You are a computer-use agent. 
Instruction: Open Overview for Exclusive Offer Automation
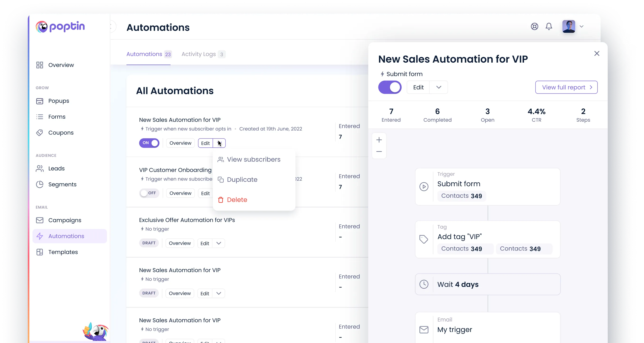(x=180, y=243)
